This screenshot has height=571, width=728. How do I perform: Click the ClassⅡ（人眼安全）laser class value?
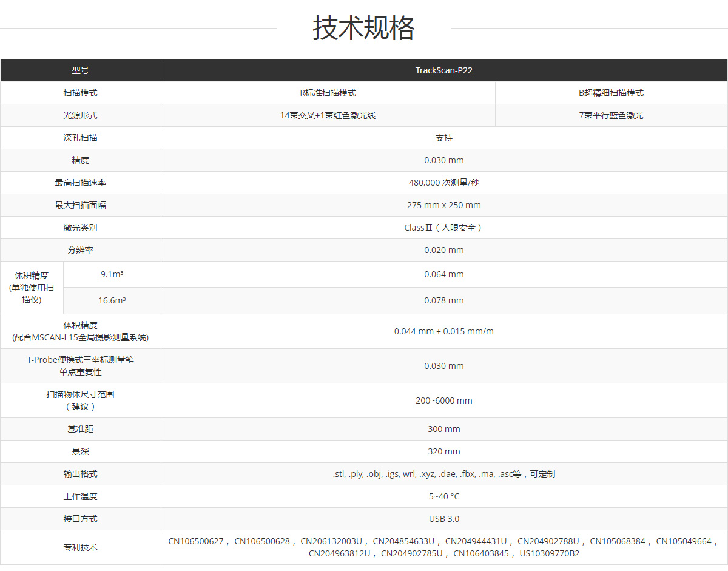pyautogui.click(x=443, y=227)
